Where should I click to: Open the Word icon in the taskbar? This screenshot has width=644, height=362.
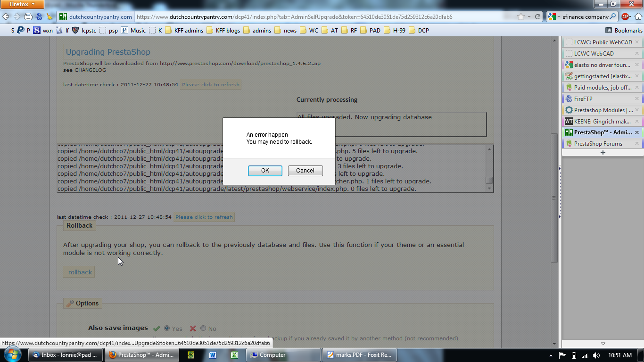point(213,355)
